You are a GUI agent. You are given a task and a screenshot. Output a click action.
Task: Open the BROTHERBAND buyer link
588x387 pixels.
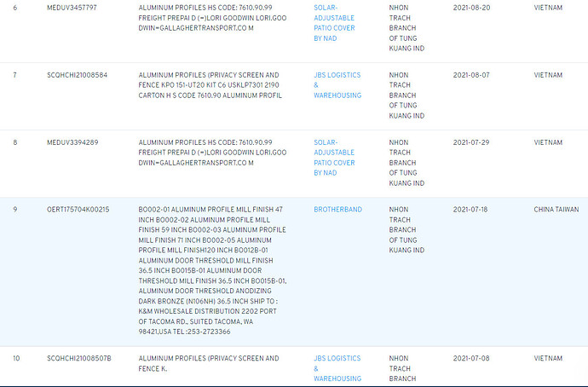pos(337,210)
